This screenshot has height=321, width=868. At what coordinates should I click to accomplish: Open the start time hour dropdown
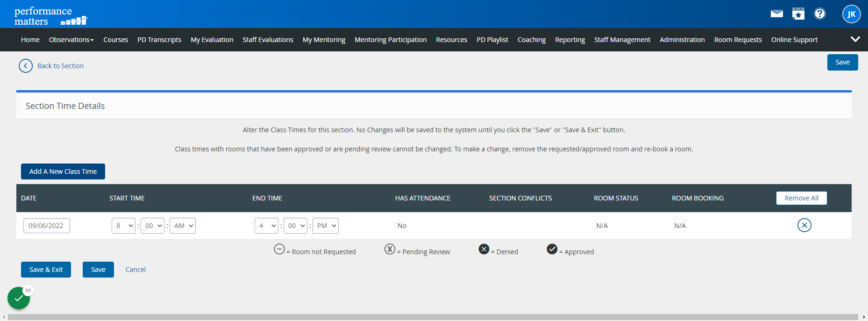[x=123, y=226]
